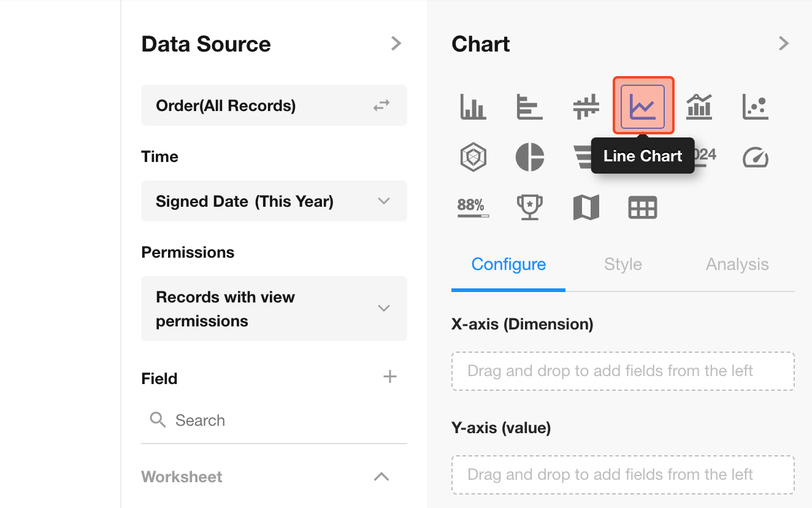
Task: Choose the scatter plot chart type
Action: point(755,107)
